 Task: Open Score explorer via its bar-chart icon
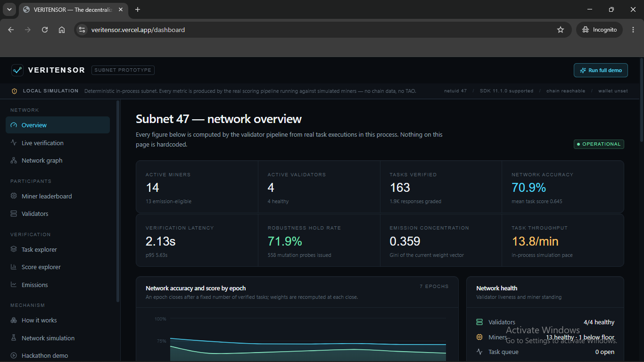pos(14,267)
